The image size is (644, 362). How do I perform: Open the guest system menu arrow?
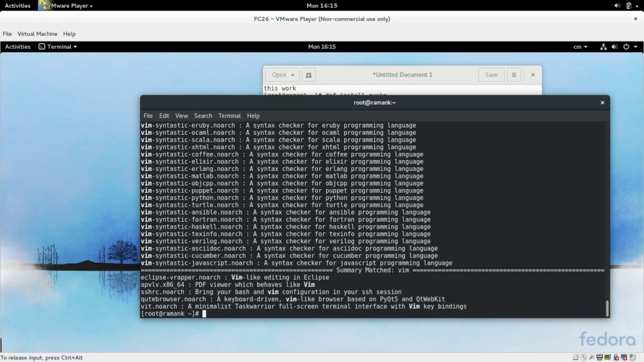635,46
